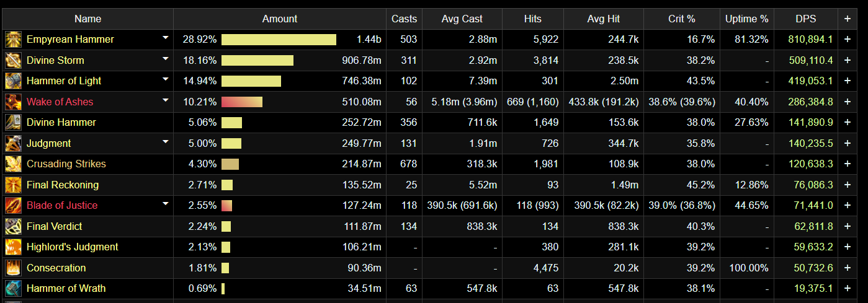
Task: Click the plus button for Final Reckoning
Action: 848,185
